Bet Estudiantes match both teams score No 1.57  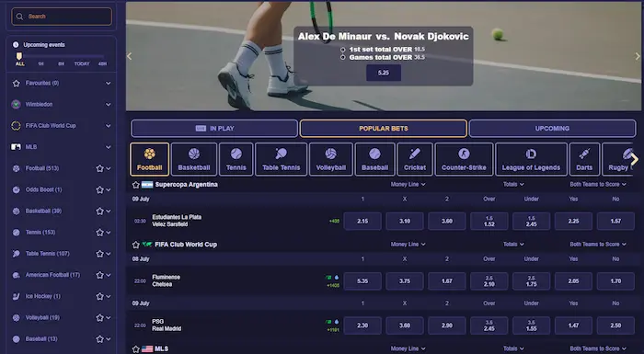tap(615, 221)
